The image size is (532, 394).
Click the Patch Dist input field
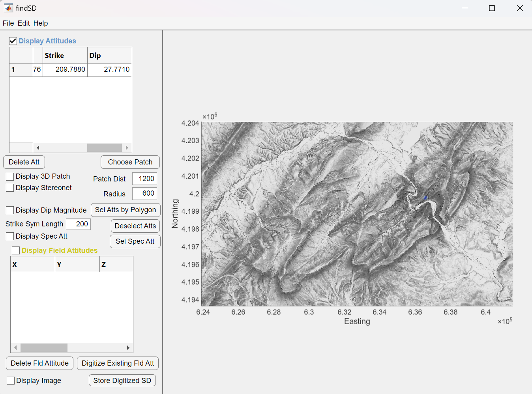click(x=144, y=179)
